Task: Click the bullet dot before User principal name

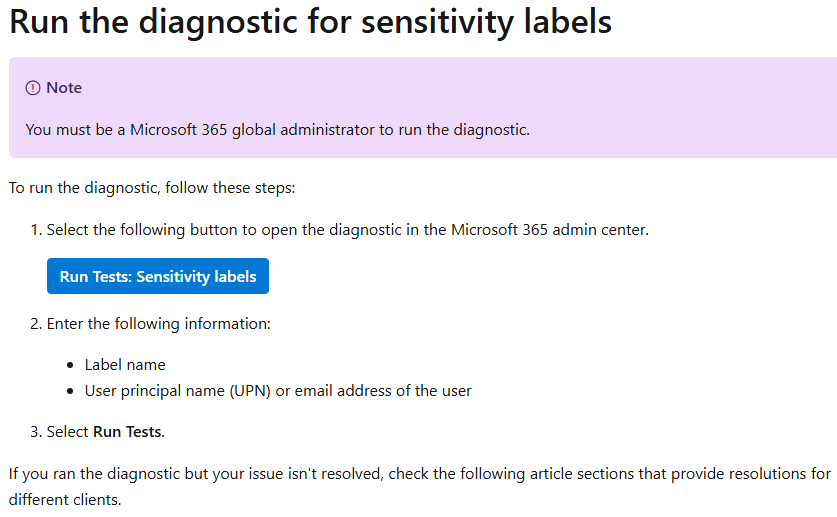Action: (70, 392)
